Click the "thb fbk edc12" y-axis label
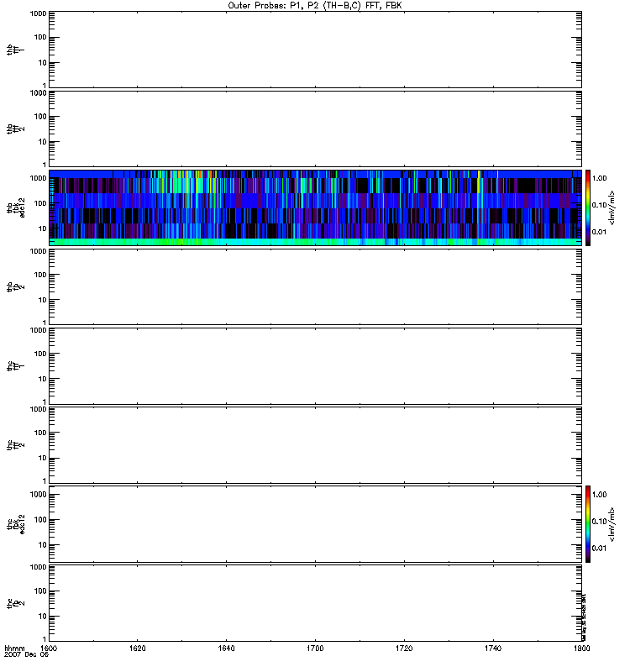Viewport: 630px width, 672px height. point(13,207)
